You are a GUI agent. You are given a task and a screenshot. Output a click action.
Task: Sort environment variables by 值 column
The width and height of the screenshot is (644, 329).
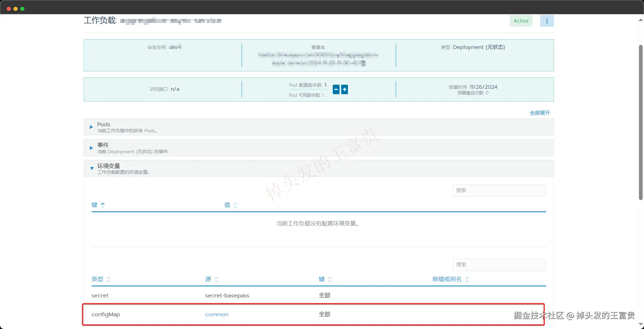click(x=231, y=205)
